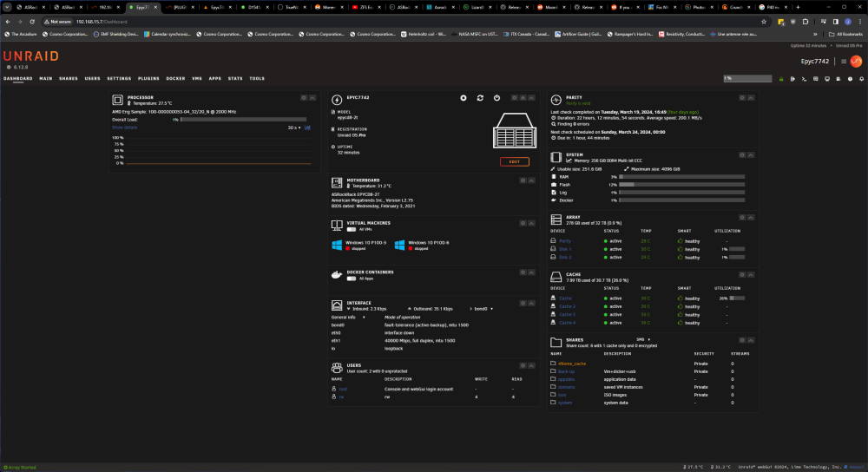Bookmark this page with the star icon
This screenshot has width=868, height=472.
(x=764, y=22)
